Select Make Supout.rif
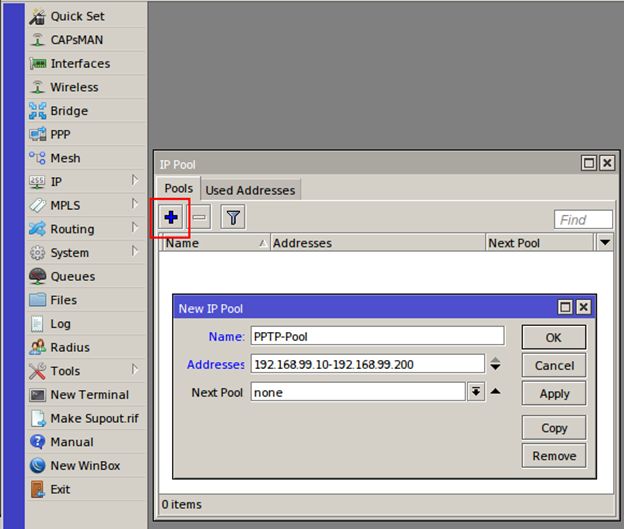Viewport: 624px width, 529px height. coord(86,418)
